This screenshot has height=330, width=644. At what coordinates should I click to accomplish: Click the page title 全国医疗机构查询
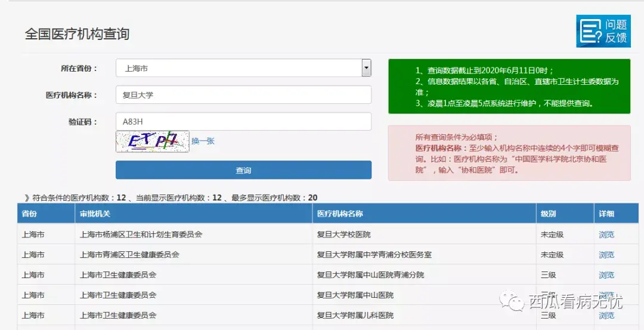[x=77, y=33]
